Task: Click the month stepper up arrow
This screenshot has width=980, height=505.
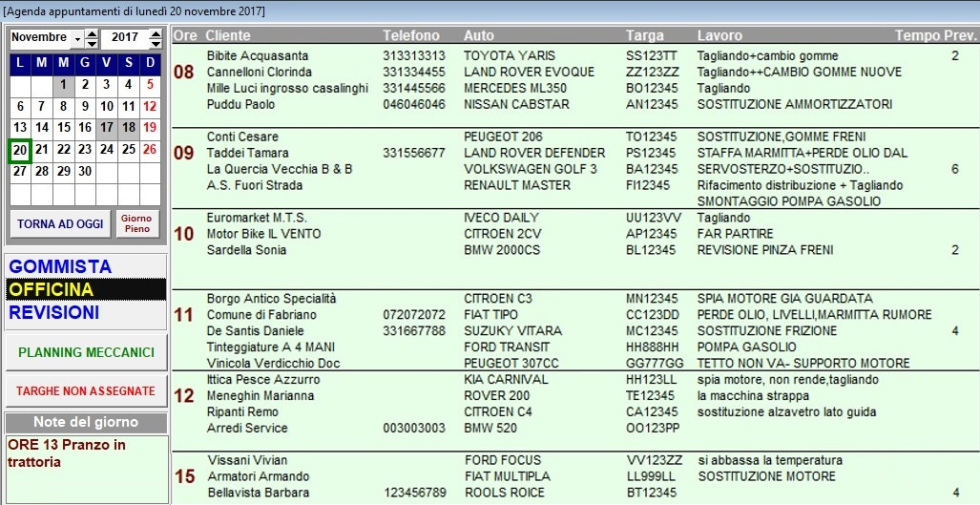Action: click(x=92, y=33)
